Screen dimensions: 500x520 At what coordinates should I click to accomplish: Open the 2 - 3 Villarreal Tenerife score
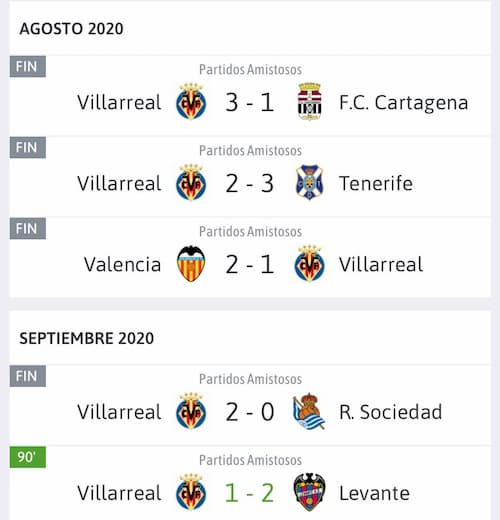point(250,183)
